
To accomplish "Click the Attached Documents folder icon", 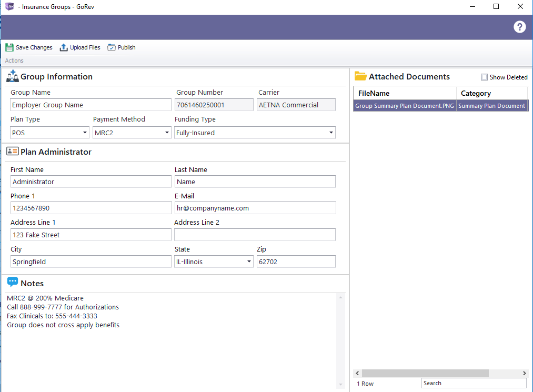I will click(360, 76).
